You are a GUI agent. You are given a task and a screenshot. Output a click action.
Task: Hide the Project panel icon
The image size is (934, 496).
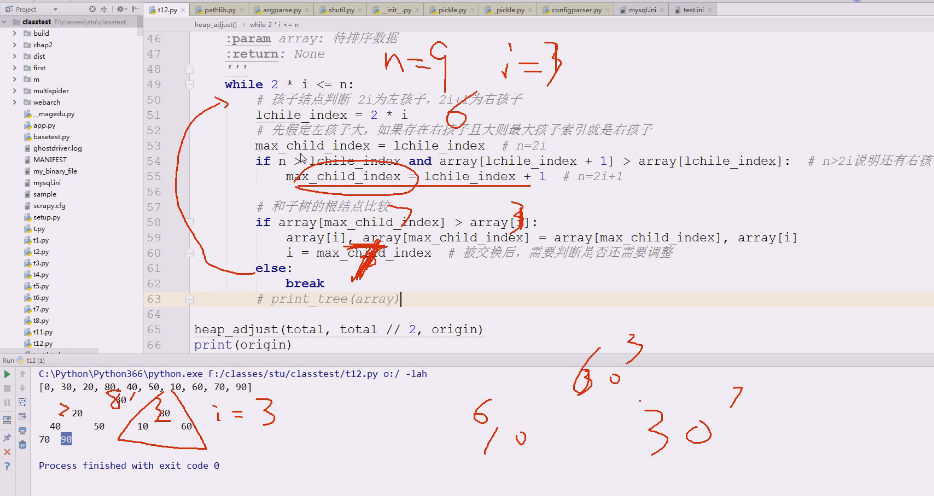pyautogui.click(x=135, y=9)
